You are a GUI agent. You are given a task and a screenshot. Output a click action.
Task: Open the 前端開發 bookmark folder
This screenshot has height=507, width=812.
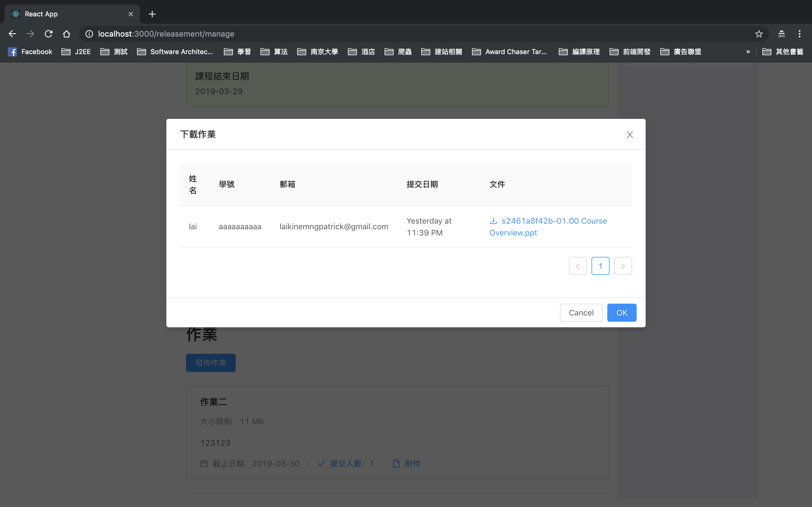pos(630,52)
